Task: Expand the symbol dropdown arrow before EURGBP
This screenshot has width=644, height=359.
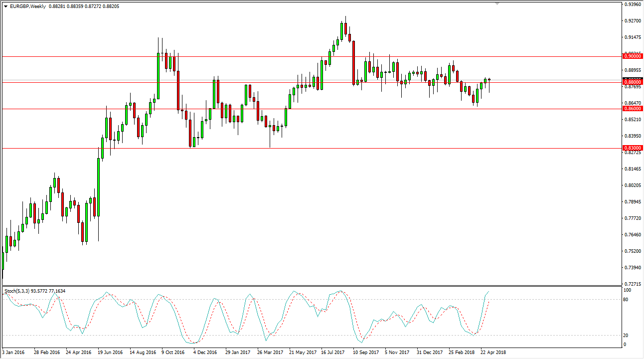Action: [6, 6]
